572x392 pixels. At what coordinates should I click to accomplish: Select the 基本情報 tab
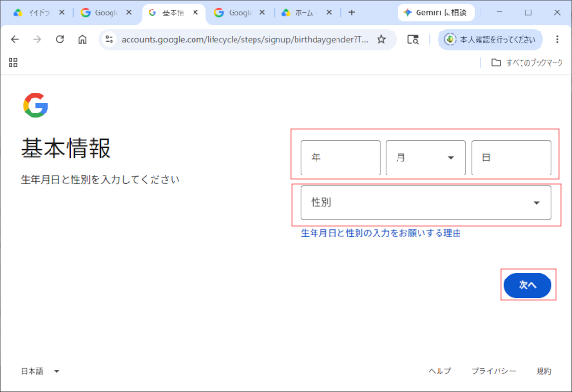click(172, 12)
